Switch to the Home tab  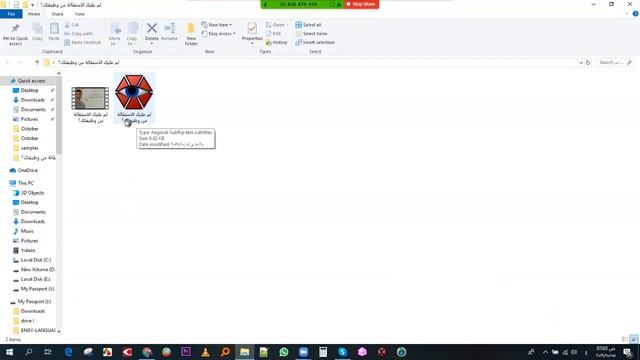[34, 14]
